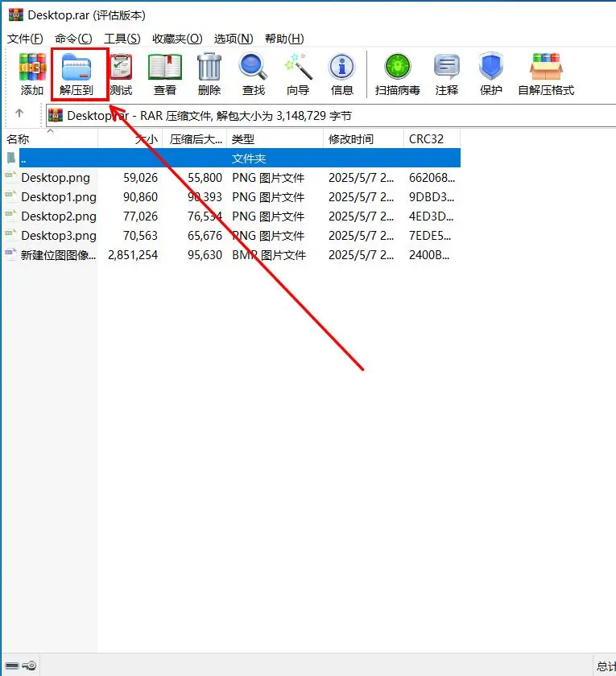Screen dimensions: 616x676
Task: Click the 文件夹 type cell
Action: (x=249, y=159)
